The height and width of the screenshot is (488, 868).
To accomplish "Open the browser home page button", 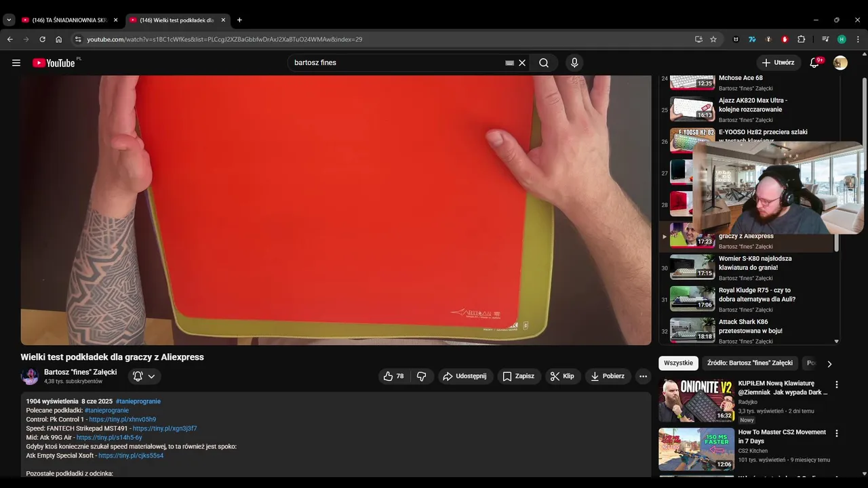I will pos(58,39).
